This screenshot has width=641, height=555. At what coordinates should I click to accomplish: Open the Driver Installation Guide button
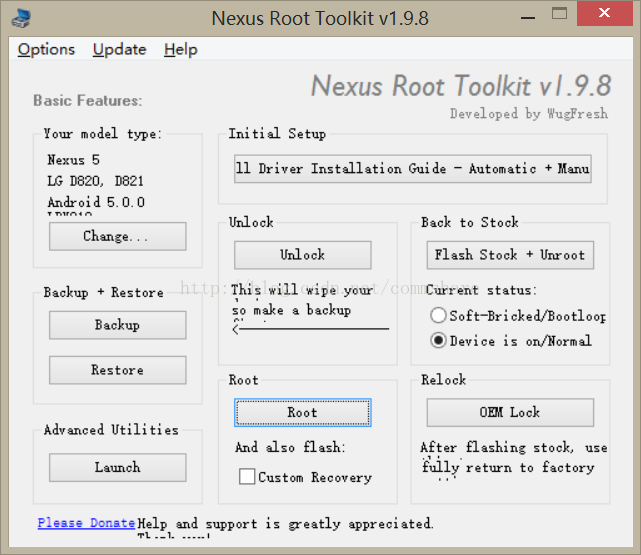pos(412,169)
